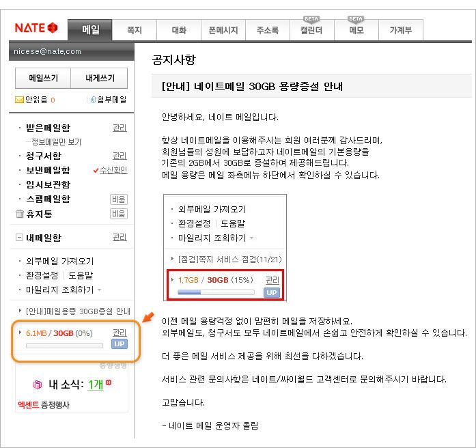Click the NATE logo

(36, 27)
